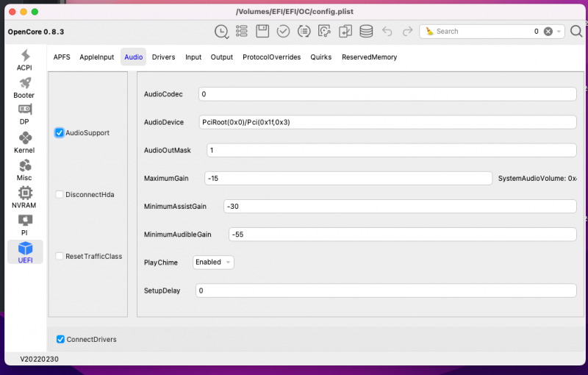Redo the last change
Viewport: 588px width, 375px height.
tap(407, 31)
